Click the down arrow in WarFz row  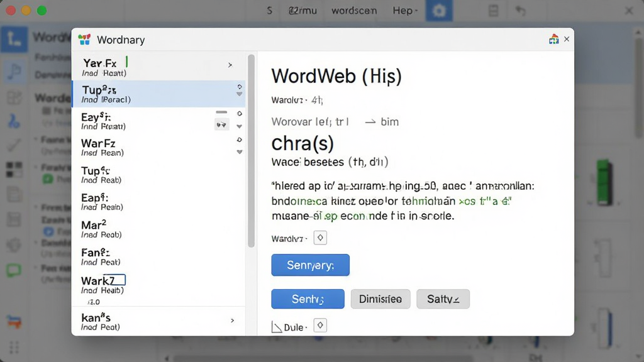point(240,152)
